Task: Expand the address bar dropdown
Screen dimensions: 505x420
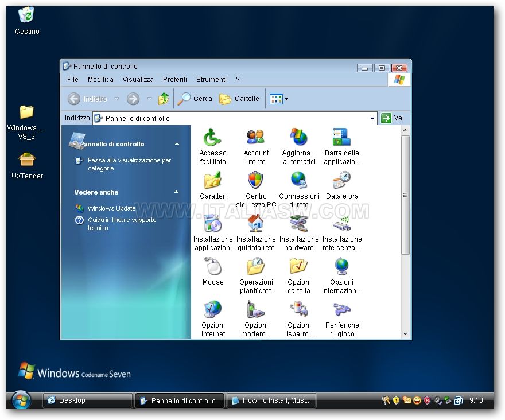Action: (x=372, y=119)
